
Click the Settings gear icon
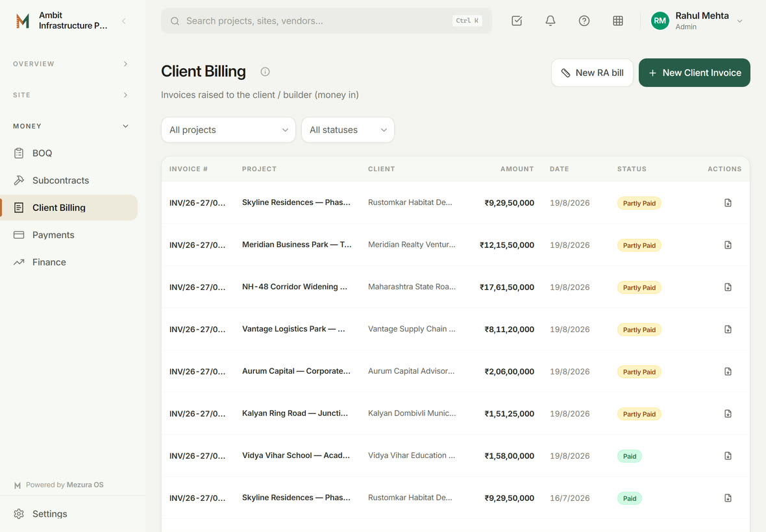[x=19, y=514]
